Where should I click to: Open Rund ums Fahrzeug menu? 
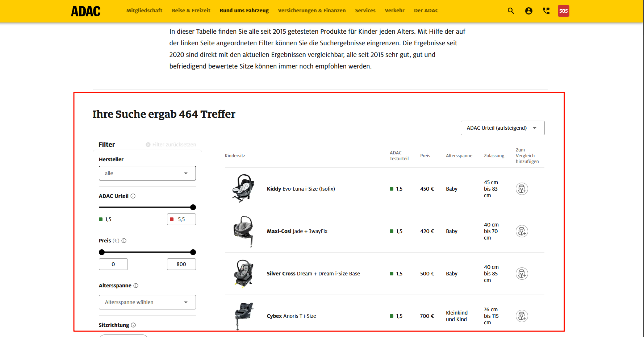click(x=244, y=11)
